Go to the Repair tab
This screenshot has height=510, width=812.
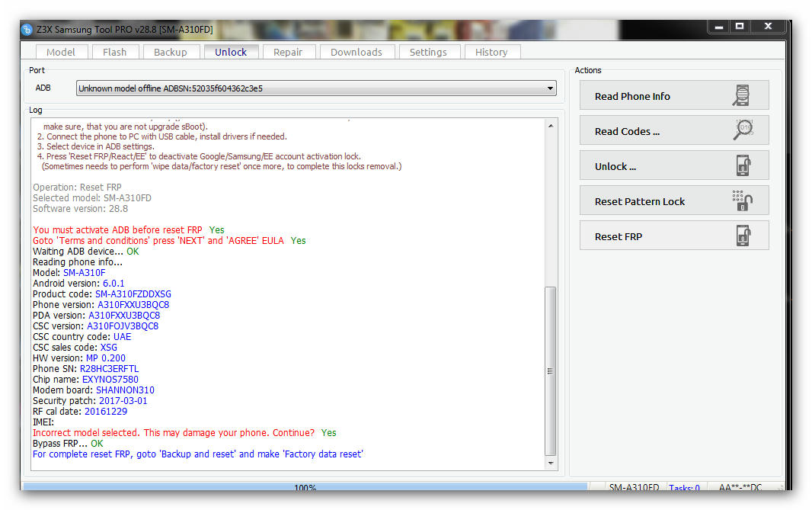pyautogui.click(x=288, y=52)
